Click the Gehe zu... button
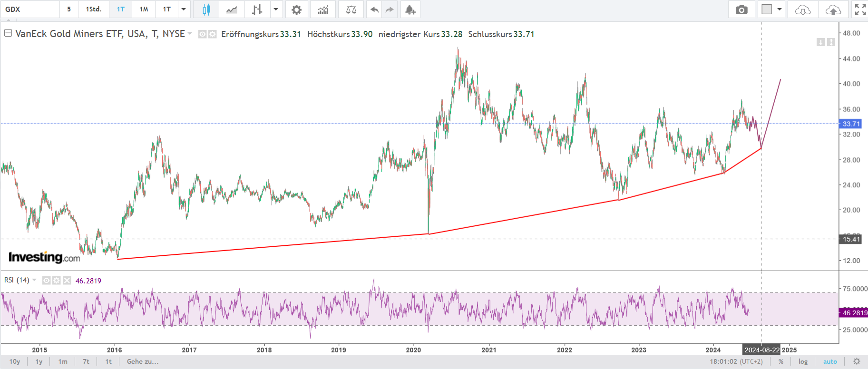Viewport: 868px width, 369px height. [143, 361]
